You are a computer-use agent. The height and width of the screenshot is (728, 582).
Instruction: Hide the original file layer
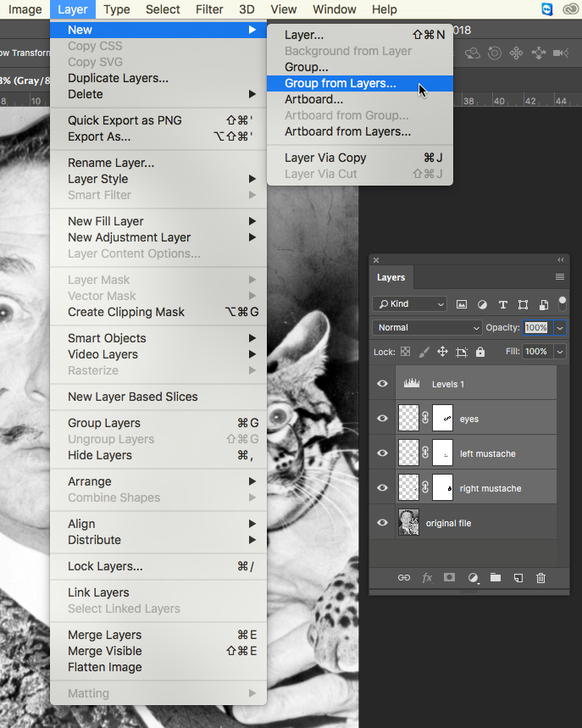[382, 523]
